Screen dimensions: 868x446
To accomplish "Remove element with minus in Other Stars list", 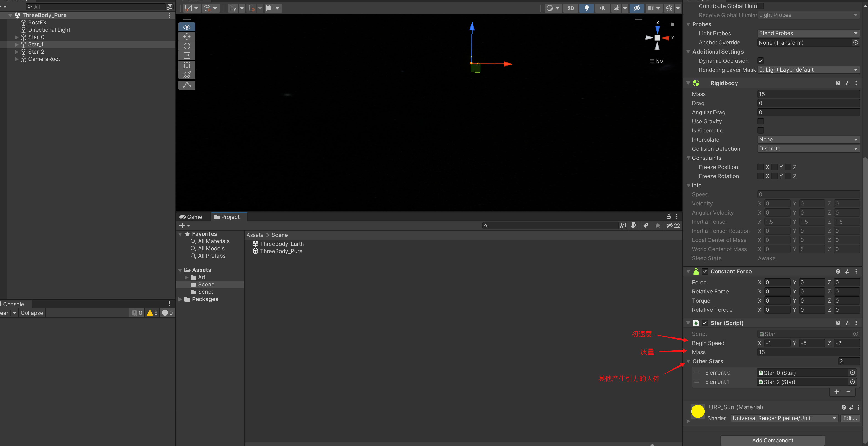I will click(x=848, y=392).
